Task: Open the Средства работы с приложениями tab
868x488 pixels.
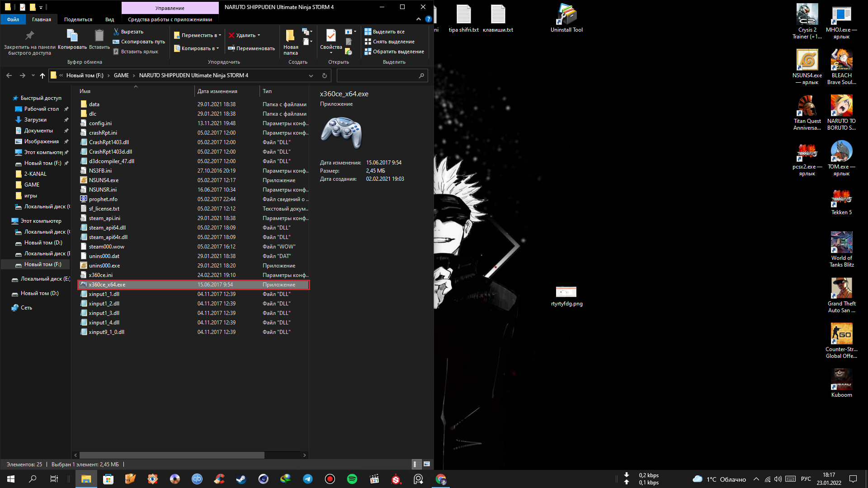Action: [x=170, y=19]
